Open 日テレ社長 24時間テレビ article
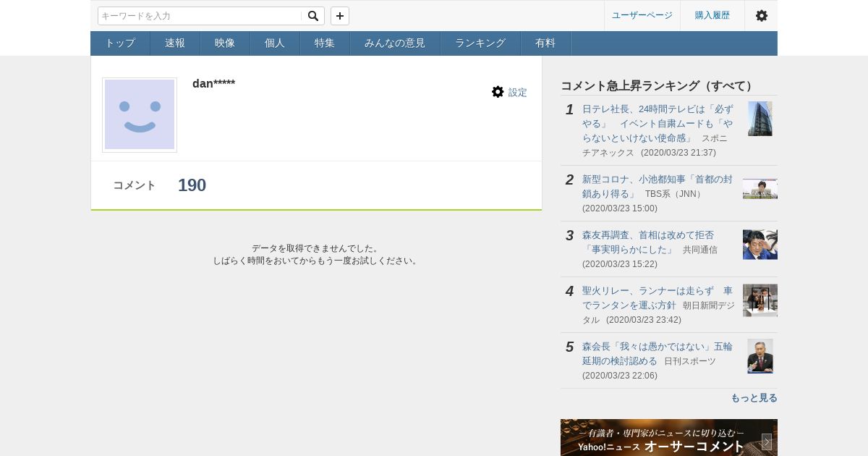This screenshot has height=456, width=868. point(658,123)
